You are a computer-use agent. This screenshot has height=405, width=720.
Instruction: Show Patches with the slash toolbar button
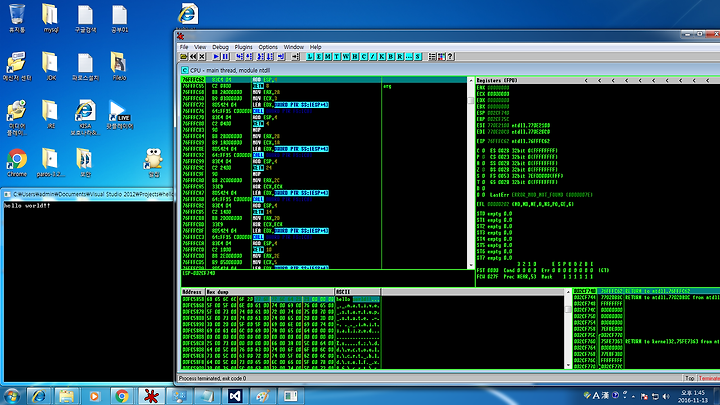coord(373,56)
